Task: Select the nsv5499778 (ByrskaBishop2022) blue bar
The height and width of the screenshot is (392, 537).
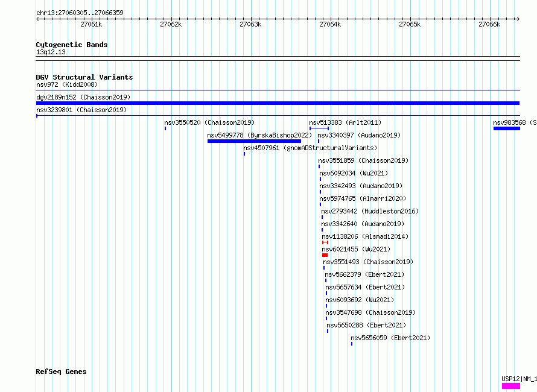Action: pyautogui.click(x=254, y=141)
